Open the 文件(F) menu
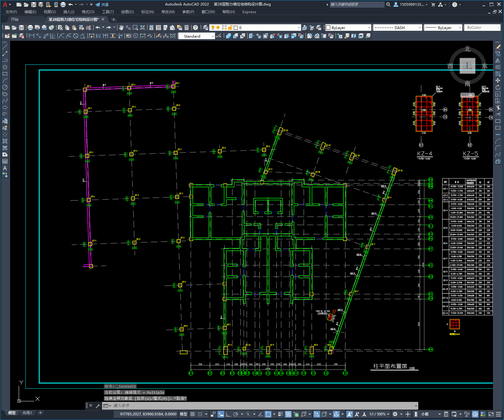504x420 pixels. (x=11, y=12)
